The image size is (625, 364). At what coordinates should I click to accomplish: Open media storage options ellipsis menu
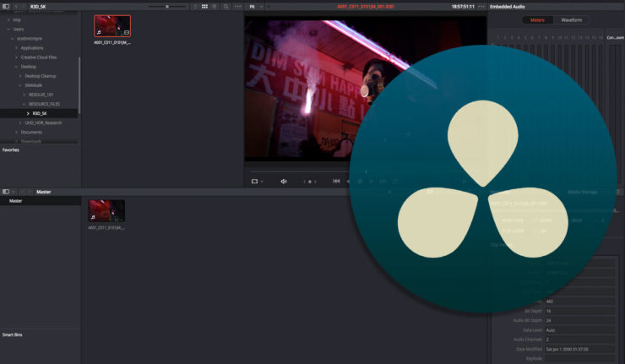(237, 7)
